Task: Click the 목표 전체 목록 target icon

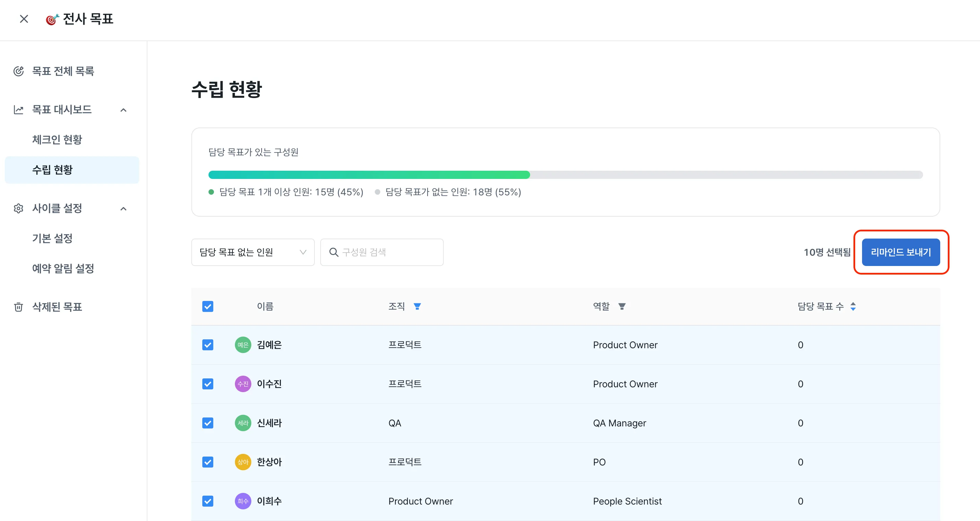Action: pos(19,71)
